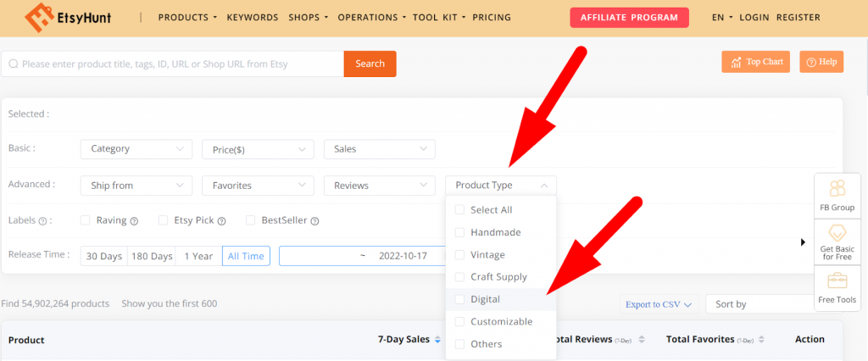Open the Free Tools briefcase icon
The height and width of the screenshot is (361, 868).
837,280
